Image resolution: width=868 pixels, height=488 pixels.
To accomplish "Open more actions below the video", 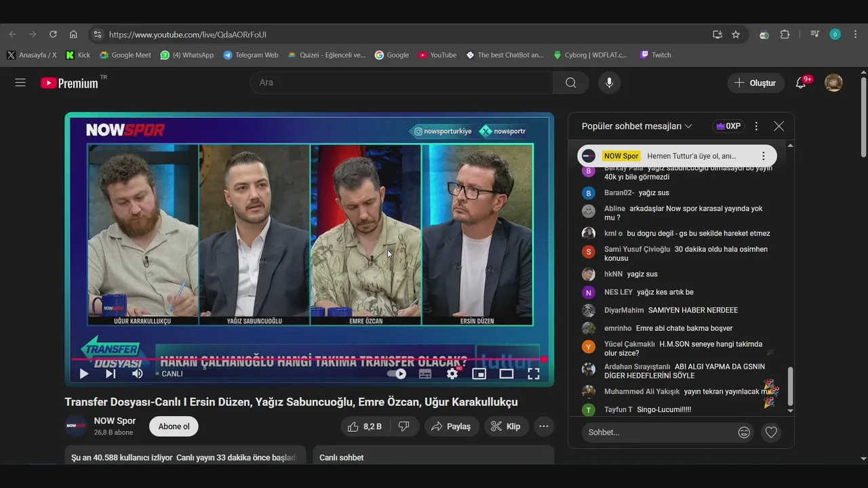I will click(544, 426).
